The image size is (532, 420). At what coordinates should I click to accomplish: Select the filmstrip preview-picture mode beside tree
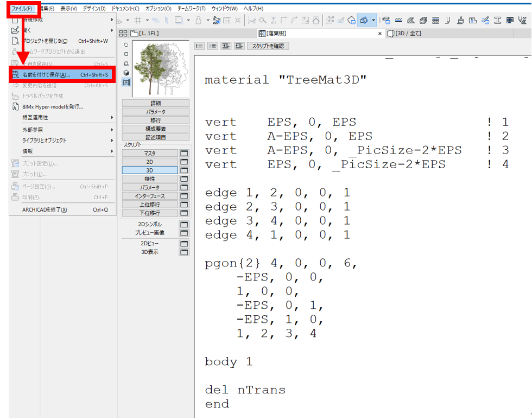point(126,82)
